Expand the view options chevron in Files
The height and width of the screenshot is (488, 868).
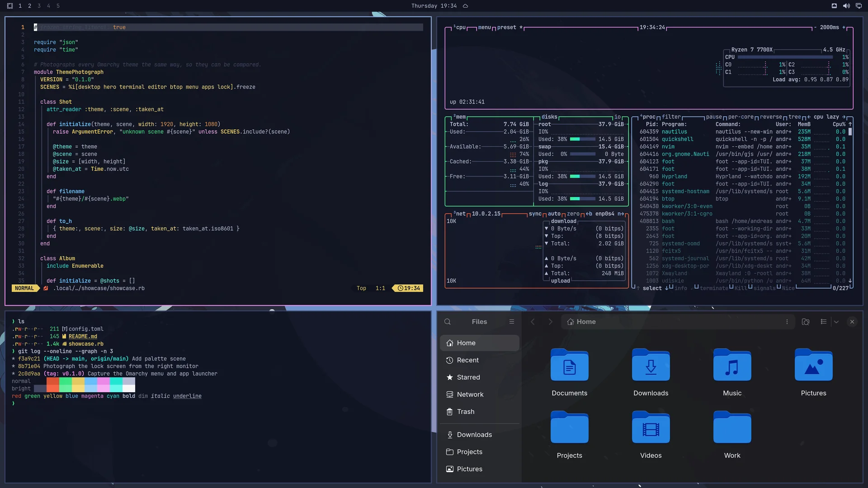click(x=836, y=322)
